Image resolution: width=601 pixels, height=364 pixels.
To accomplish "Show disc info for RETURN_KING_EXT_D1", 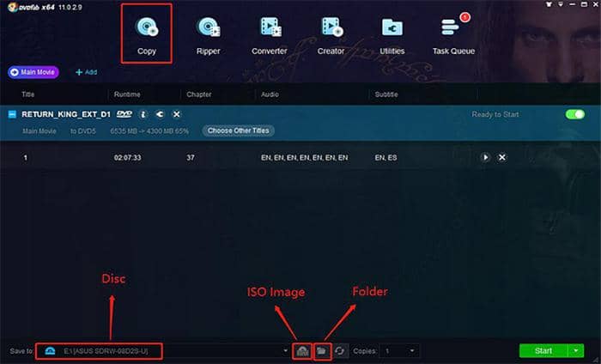I will click(x=143, y=114).
